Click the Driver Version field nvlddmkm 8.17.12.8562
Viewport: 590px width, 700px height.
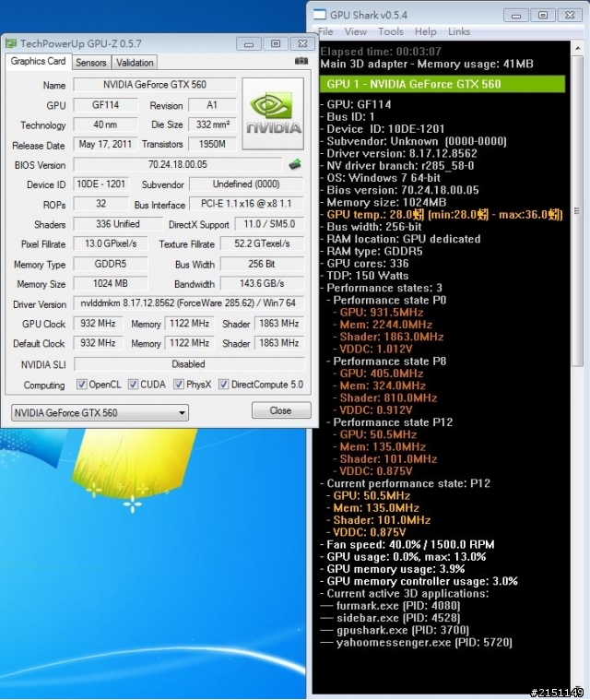pos(188,303)
